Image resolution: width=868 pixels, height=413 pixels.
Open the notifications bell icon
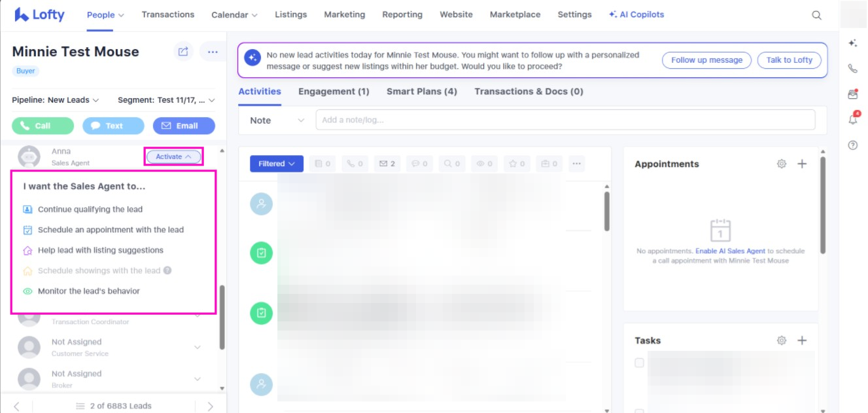(852, 120)
